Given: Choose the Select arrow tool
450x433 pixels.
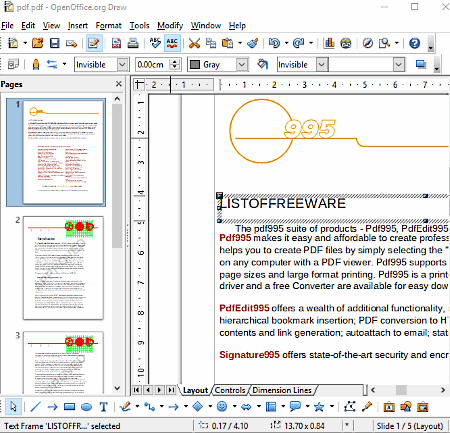Looking at the screenshot, I should pos(13,407).
